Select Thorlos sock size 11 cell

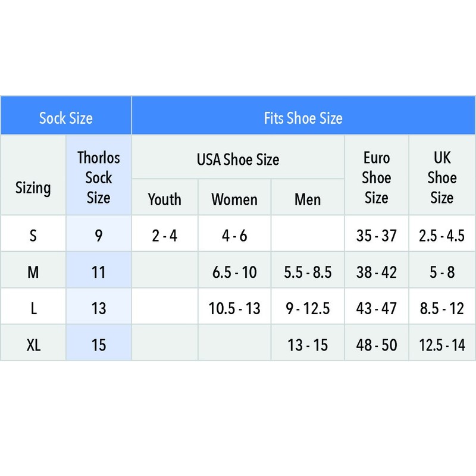99,272
